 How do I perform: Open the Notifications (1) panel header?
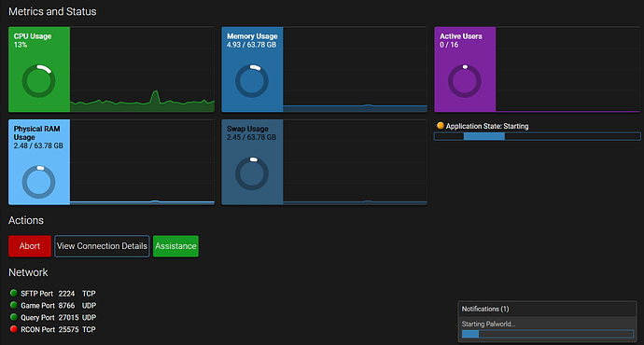pyautogui.click(x=548, y=309)
